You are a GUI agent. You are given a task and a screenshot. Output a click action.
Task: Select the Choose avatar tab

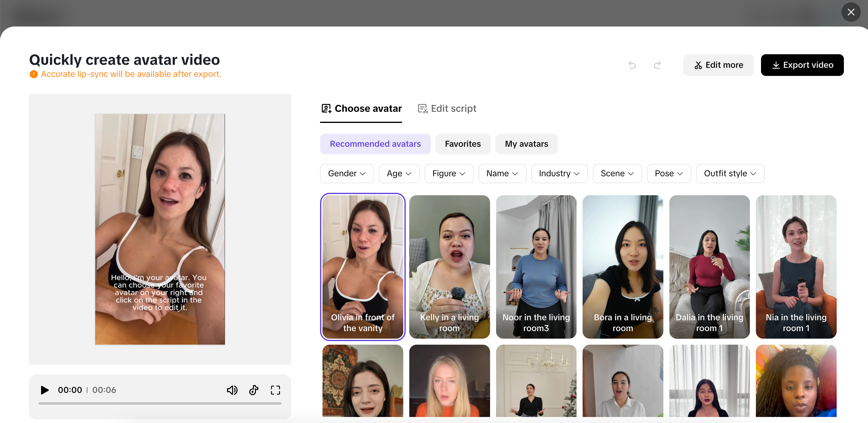coord(361,108)
